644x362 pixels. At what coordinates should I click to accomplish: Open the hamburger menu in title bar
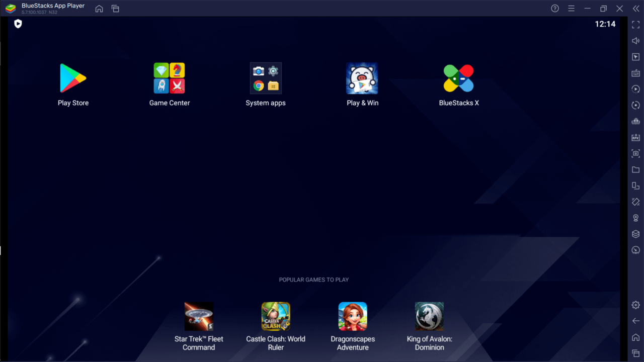coord(571,9)
